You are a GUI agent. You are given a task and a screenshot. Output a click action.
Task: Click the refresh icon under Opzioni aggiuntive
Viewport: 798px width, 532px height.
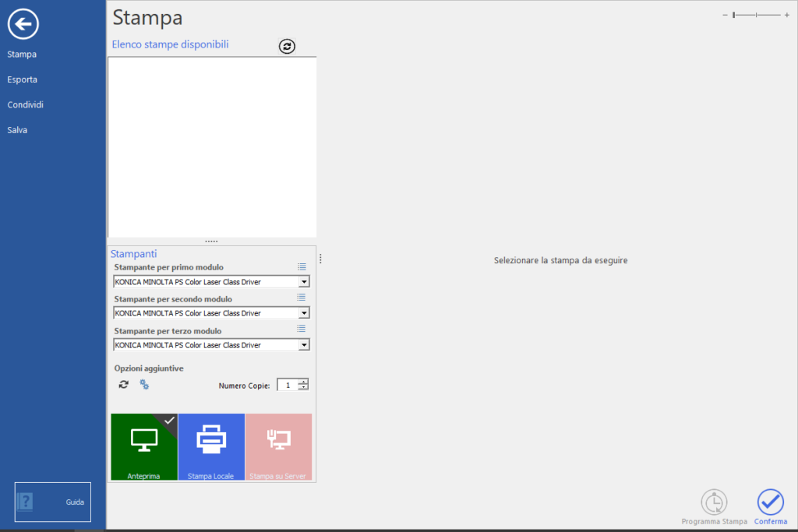[124, 385]
